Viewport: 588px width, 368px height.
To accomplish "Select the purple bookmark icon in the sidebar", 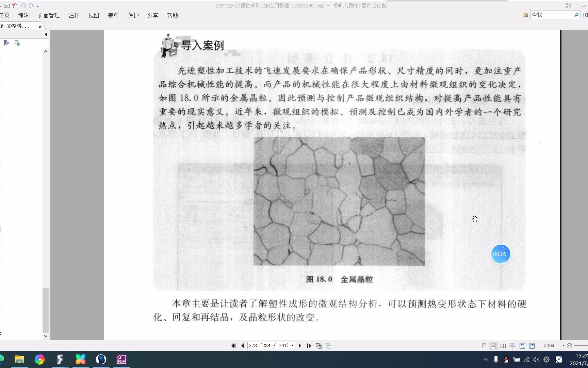I will [6, 43].
